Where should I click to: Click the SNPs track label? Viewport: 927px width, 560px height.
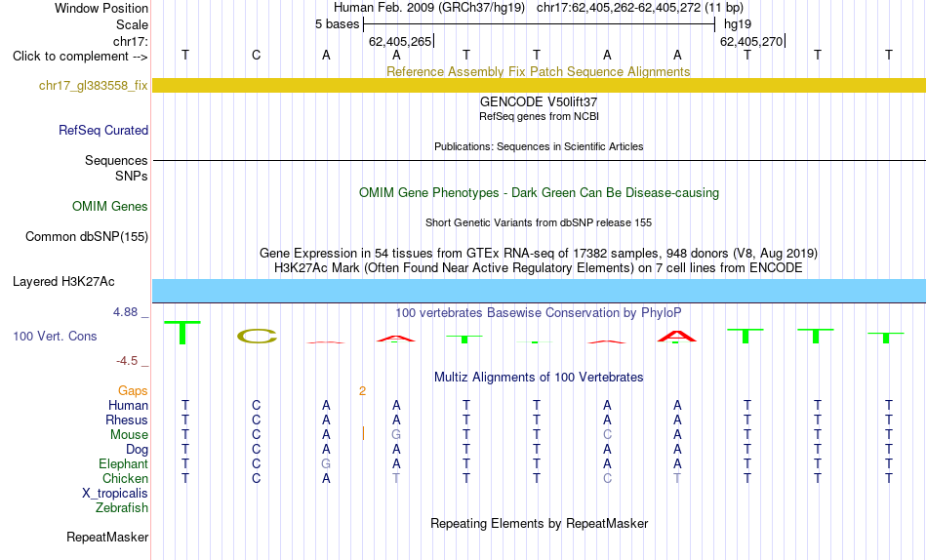[x=132, y=176]
